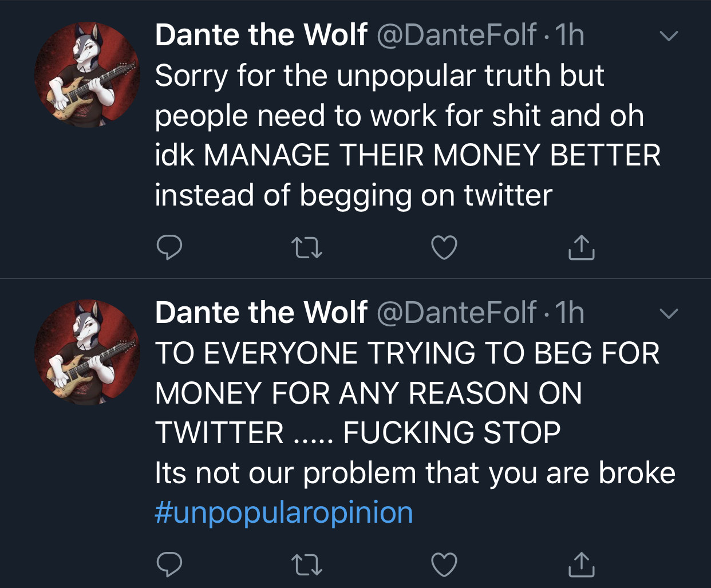The width and height of the screenshot is (711, 588).
Task: Expand the second tweet's chevron options menu
Action: pyautogui.click(x=669, y=314)
